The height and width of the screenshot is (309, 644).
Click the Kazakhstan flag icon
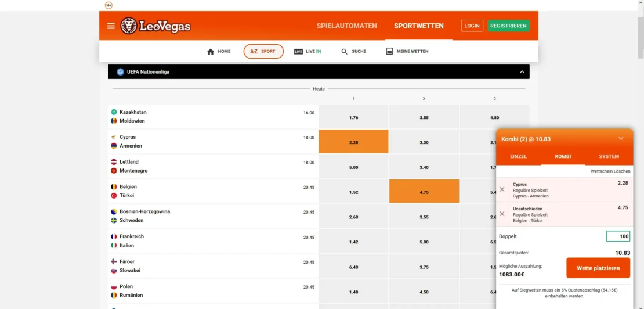pos(114,112)
